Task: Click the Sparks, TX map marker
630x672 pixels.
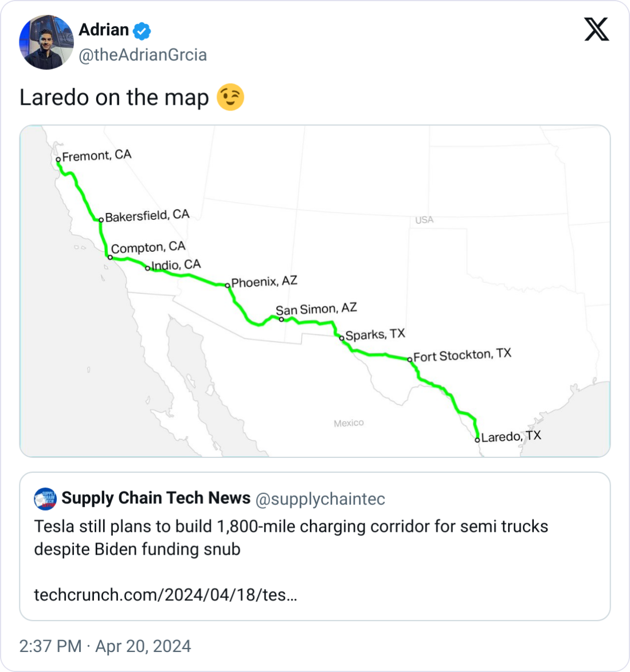Action: (341, 338)
